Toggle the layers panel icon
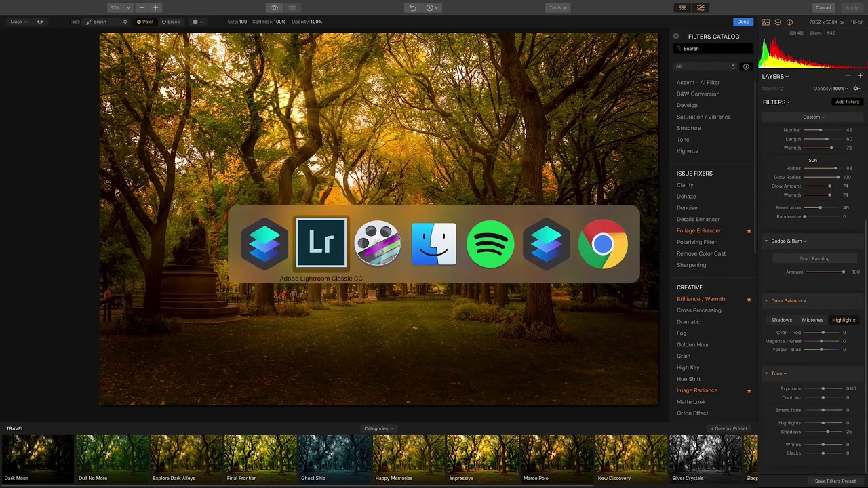 point(778,22)
